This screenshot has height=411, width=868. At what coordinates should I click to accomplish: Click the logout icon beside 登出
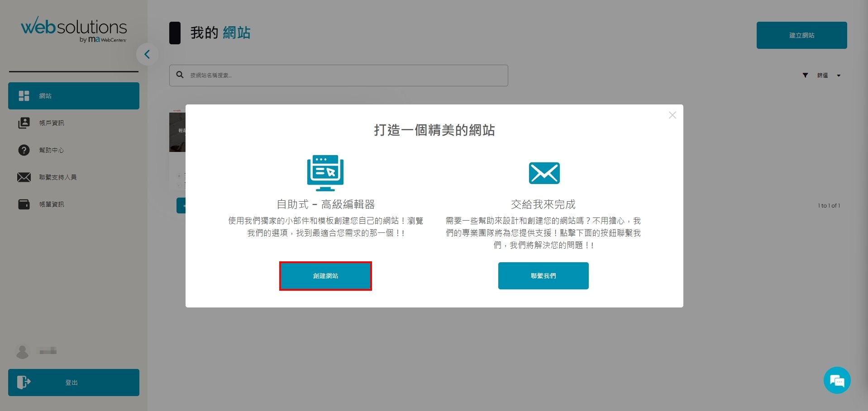[24, 382]
